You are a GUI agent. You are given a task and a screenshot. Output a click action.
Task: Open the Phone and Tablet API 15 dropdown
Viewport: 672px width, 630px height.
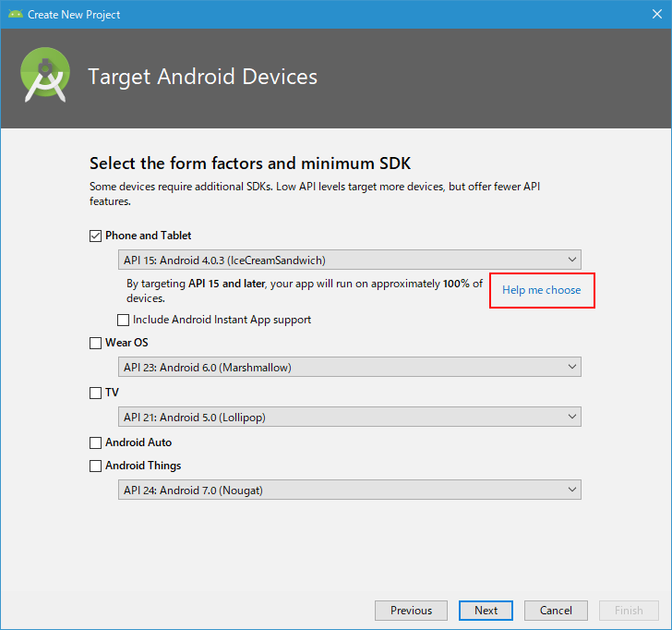[350, 260]
